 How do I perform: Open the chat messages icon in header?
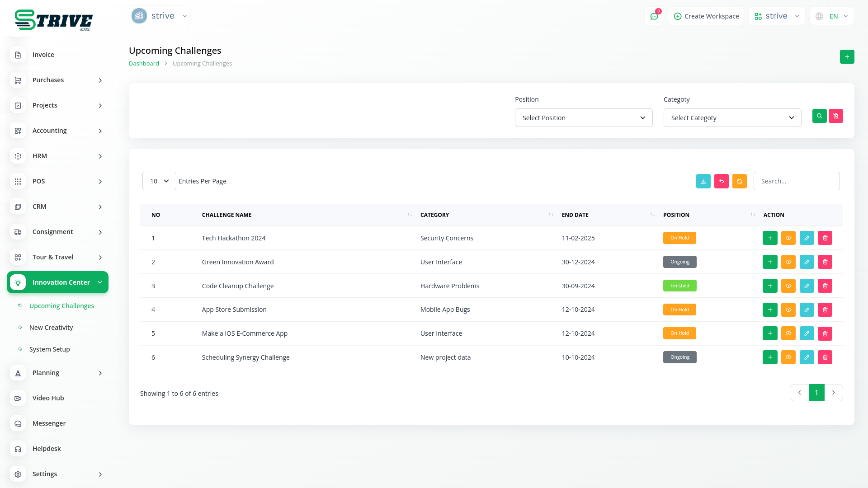[654, 16]
